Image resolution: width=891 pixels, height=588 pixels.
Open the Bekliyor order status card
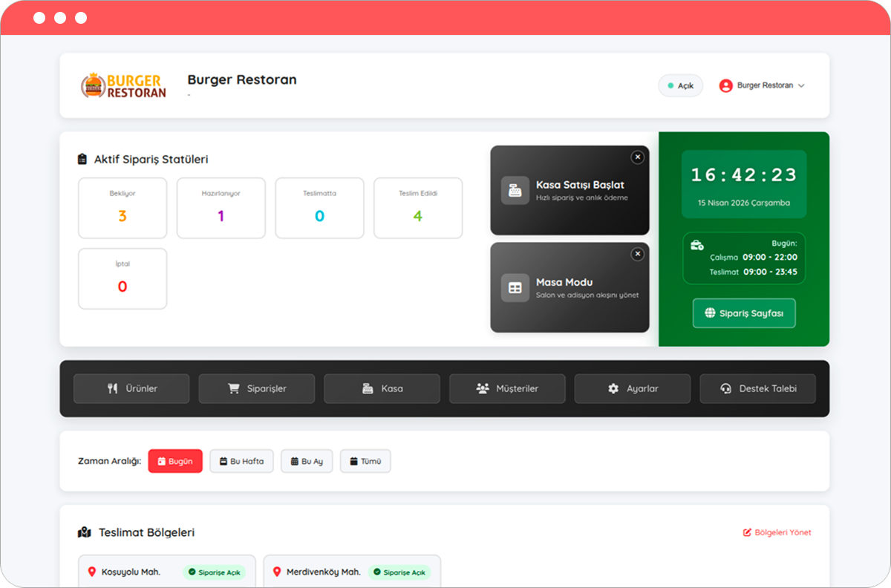tap(123, 208)
